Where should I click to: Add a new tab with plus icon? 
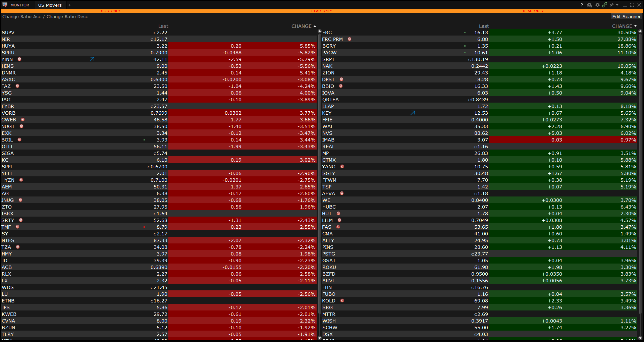click(x=70, y=5)
